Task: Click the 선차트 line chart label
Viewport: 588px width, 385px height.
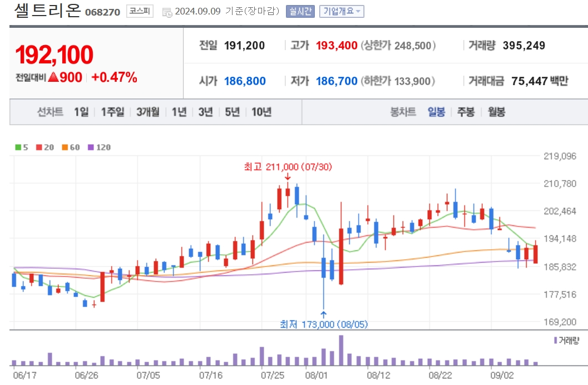Action: 50,112
